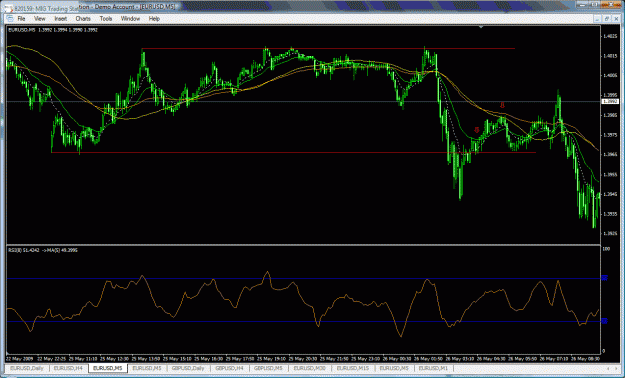The image size is (625, 378).
Task: Minimize the inner chart window
Action: [x=598, y=18]
